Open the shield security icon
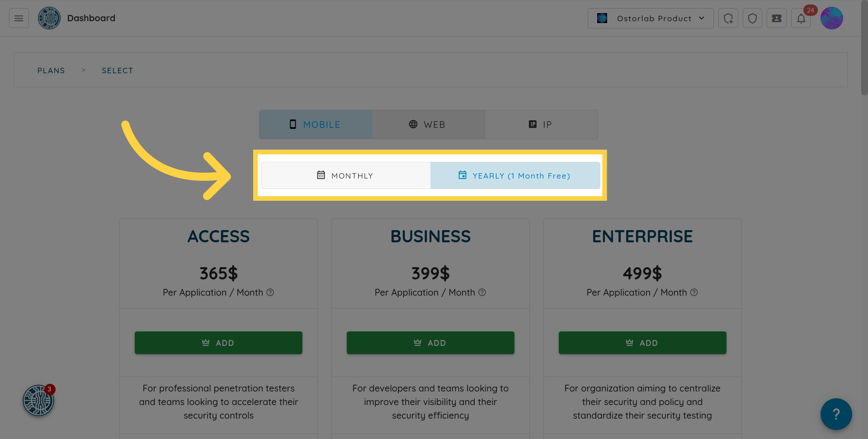 [x=752, y=19]
